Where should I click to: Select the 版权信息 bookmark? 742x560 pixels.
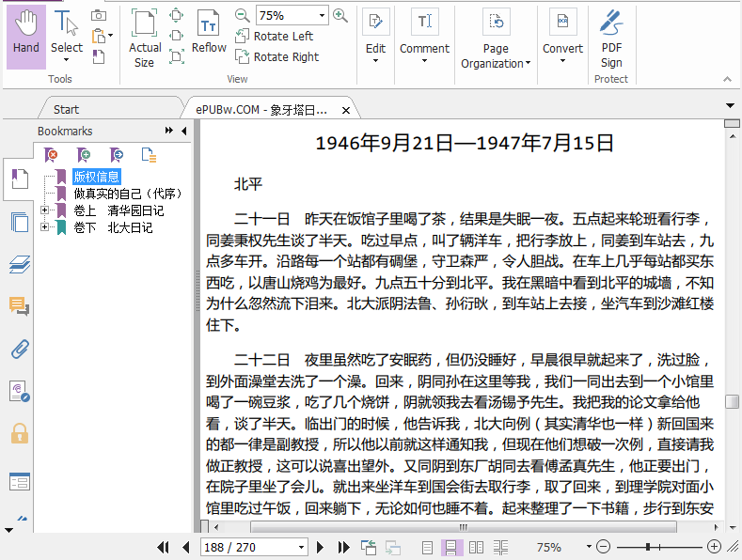(x=97, y=177)
